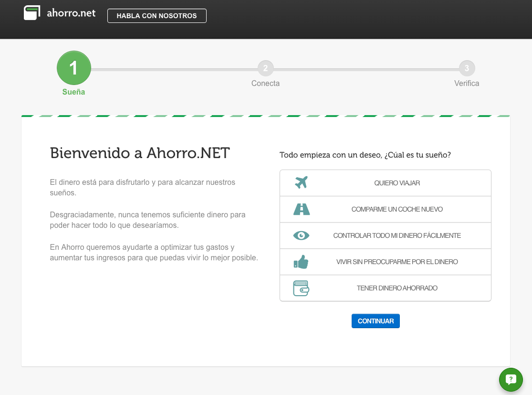Click the ahorro.net brand text
This screenshot has height=395, width=532.
(71, 13)
